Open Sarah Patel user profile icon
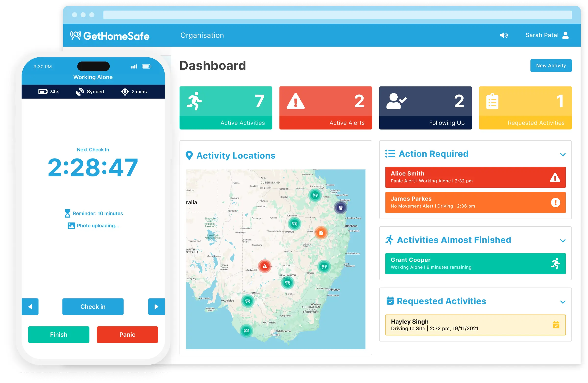Image resolution: width=588 pixels, height=383 pixels. pyautogui.click(x=565, y=35)
